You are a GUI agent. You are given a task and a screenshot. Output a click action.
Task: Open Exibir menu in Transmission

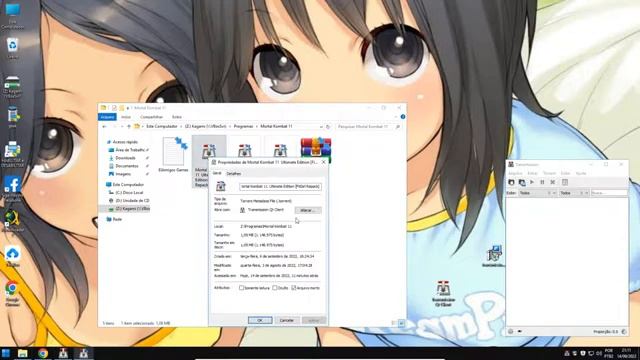tap(565, 173)
